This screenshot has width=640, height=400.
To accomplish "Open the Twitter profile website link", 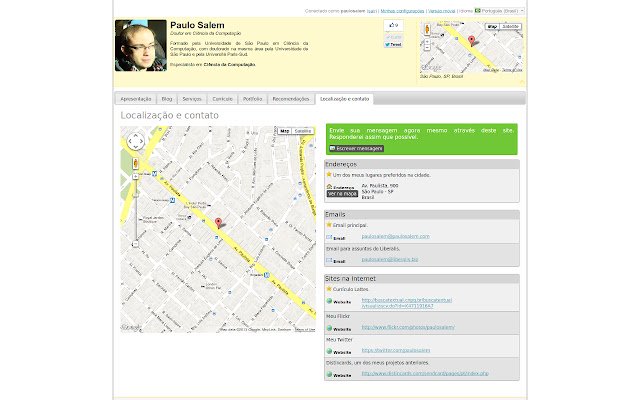I will [x=396, y=350].
